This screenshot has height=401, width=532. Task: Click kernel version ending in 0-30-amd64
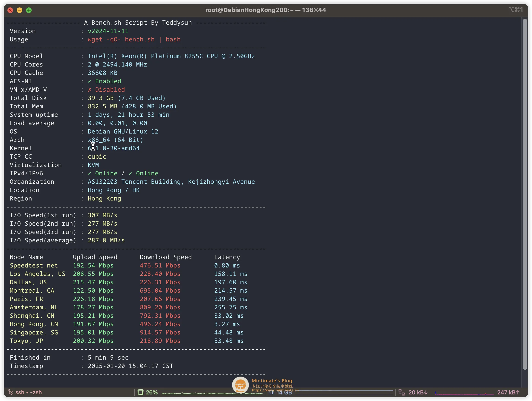(114, 148)
